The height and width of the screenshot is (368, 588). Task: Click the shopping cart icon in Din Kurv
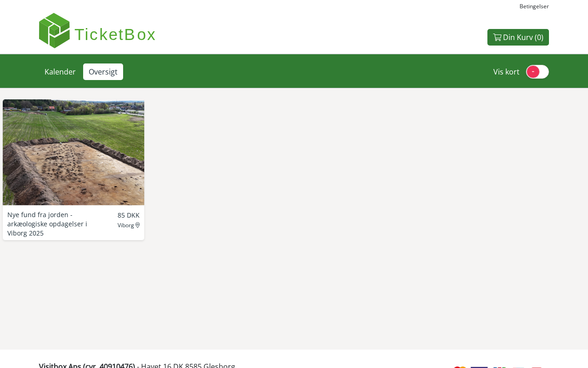(497, 37)
